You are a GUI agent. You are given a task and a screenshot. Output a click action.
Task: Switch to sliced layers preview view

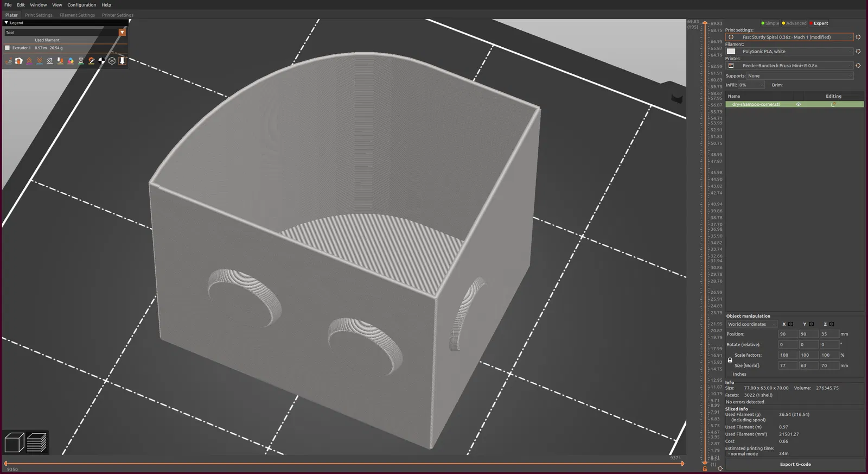[x=36, y=443]
